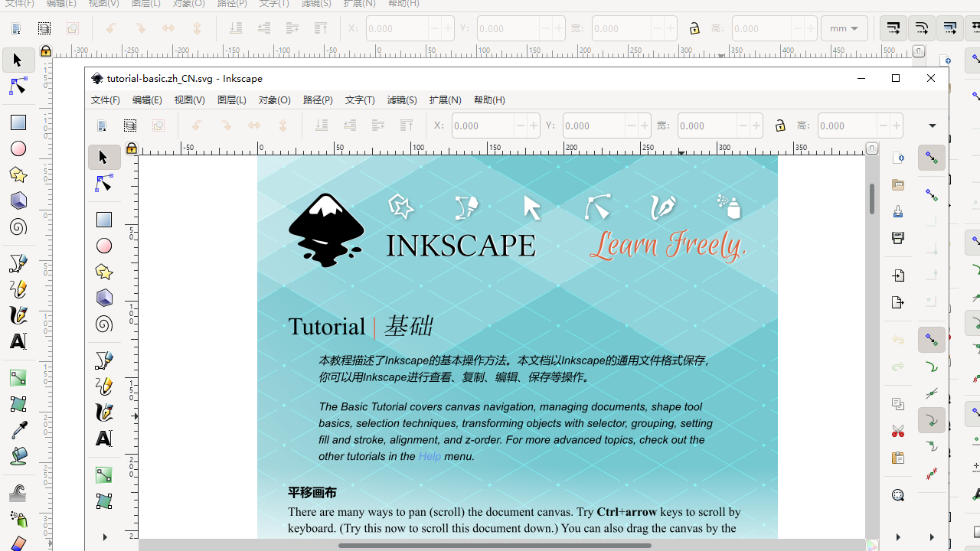Select the Text tool
The height and width of the screenshot is (551, 980).
pos(104,439)
